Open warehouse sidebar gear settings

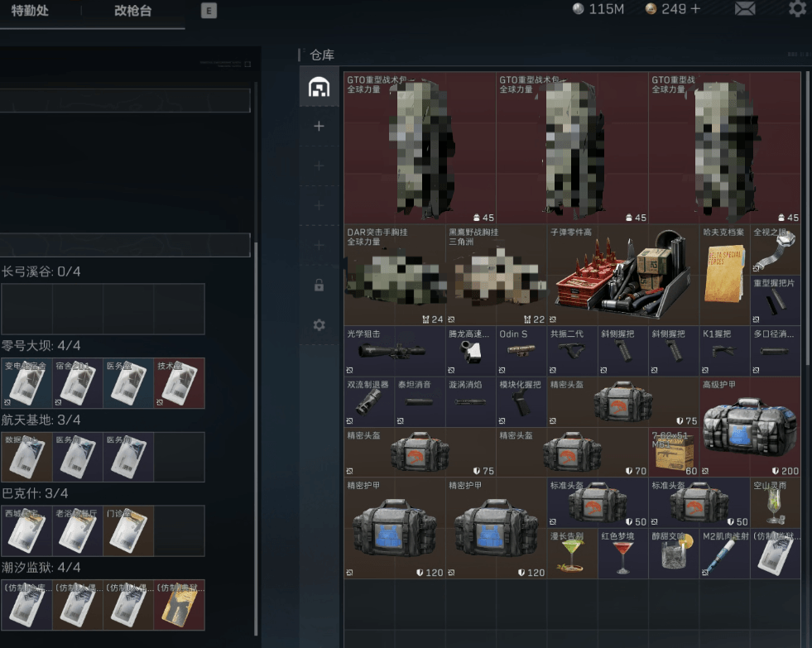pyautogui.click(x=320, y=325)
